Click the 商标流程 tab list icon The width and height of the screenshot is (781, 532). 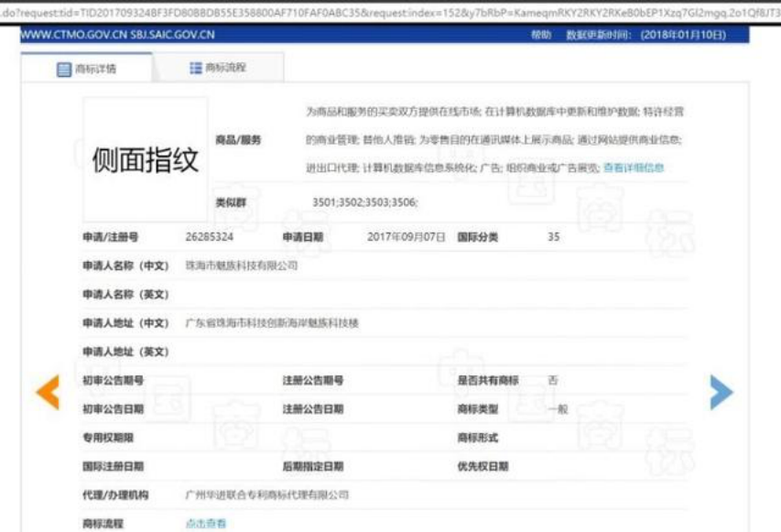click(195, 68)
